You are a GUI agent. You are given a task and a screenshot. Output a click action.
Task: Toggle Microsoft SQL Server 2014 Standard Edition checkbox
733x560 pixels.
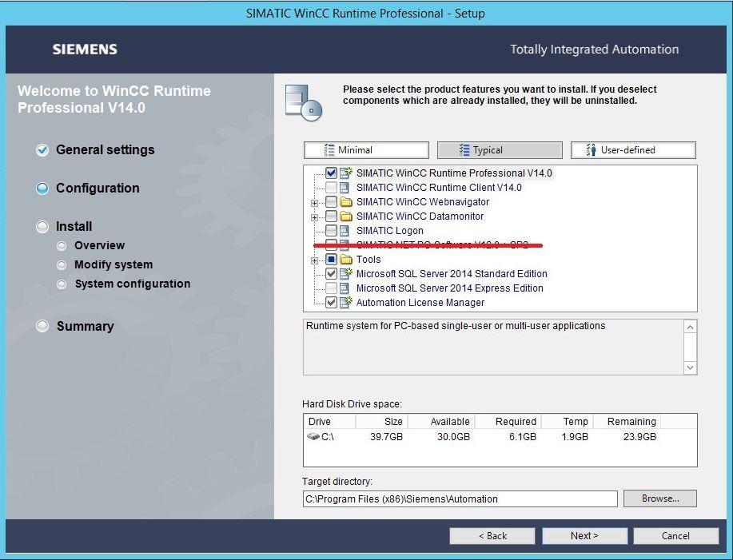tap(332, 274)
